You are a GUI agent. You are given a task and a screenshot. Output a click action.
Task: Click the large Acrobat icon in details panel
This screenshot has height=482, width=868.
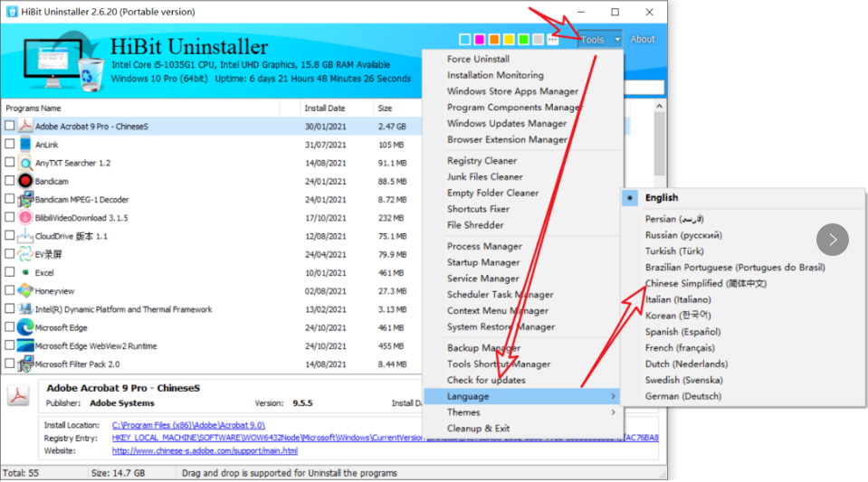(18, 396)
